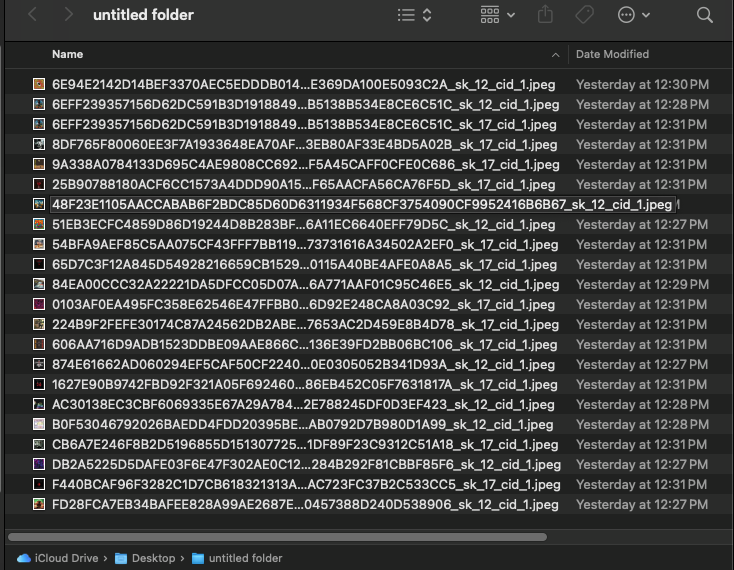This screenshot has width=734, height=570.
Task: Click the horizontal scrollbar thumb
Action: click(x=277, y=537)
